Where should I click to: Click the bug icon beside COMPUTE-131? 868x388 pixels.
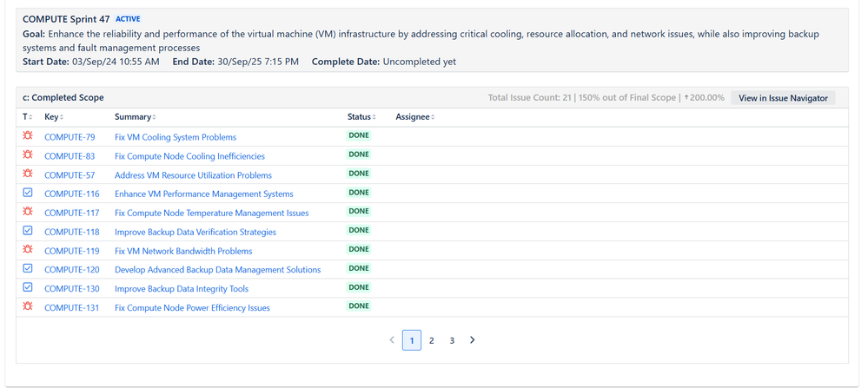[x=28, y=306]
